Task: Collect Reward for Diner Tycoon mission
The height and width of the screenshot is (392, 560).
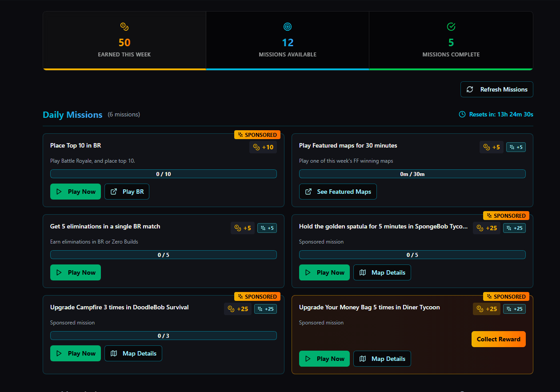Action: pyautogui.click(x=499, y=339)
